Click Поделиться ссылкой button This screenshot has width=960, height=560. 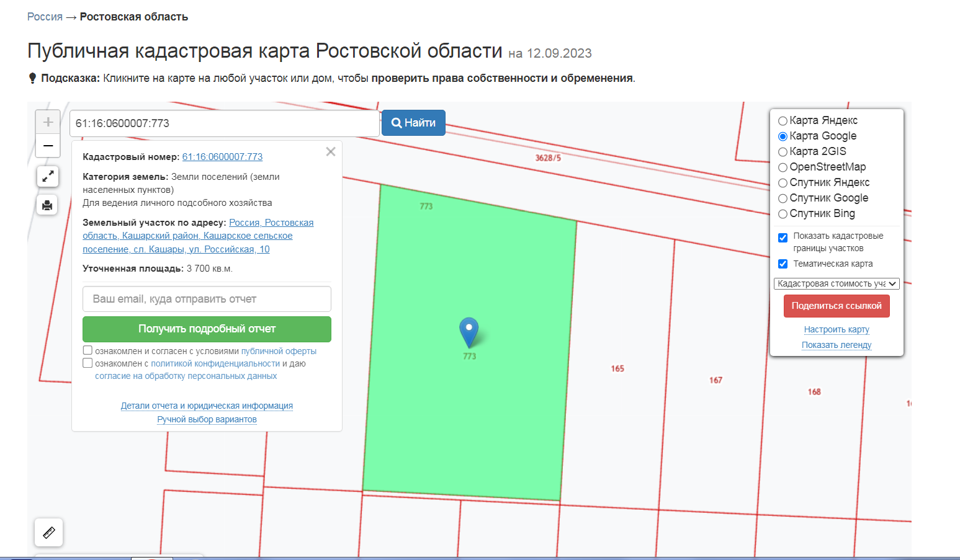(837, 306)
